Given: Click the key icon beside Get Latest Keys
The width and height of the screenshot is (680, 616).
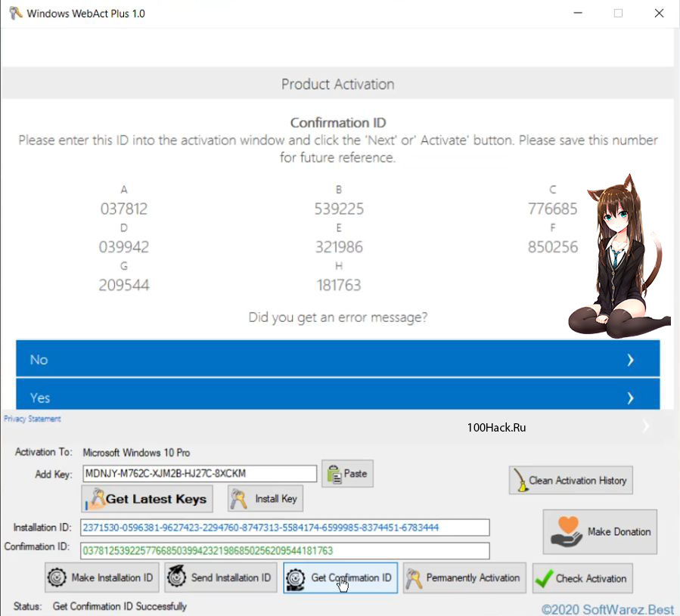Looking at the screenshot, I should [x=97, y=499].
